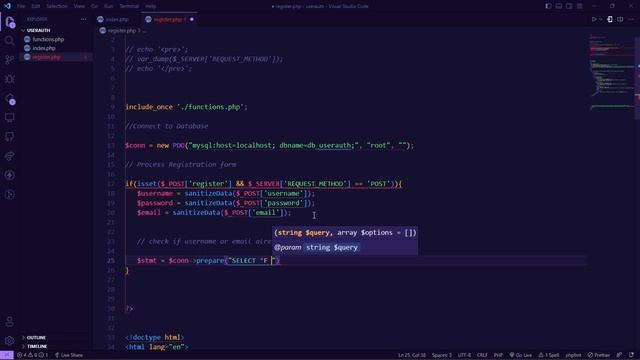Click the unsaved dot on the register.php tab
Image resolution: width=640 pixels, height=360 pixels.
coord(192,19)
